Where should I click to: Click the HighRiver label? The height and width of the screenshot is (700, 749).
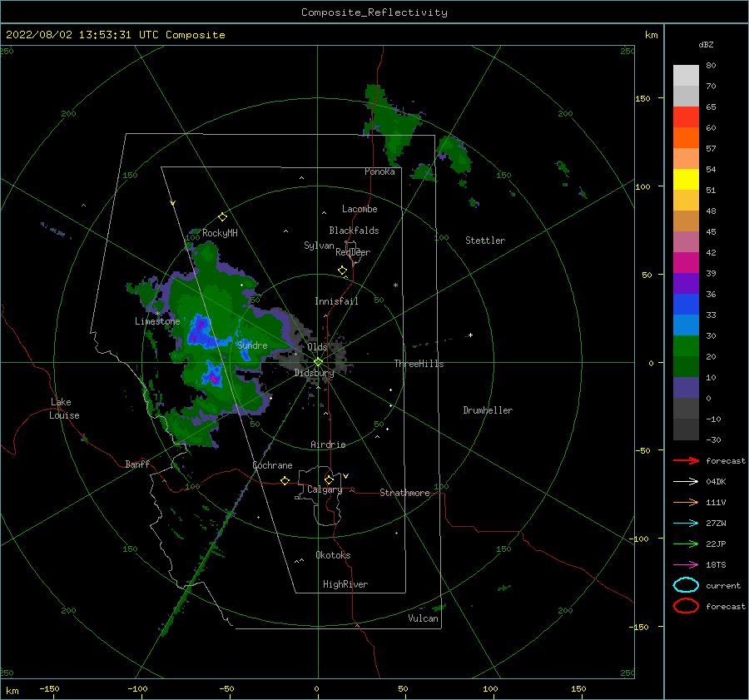pyautogui.click(x=345, y=584)
